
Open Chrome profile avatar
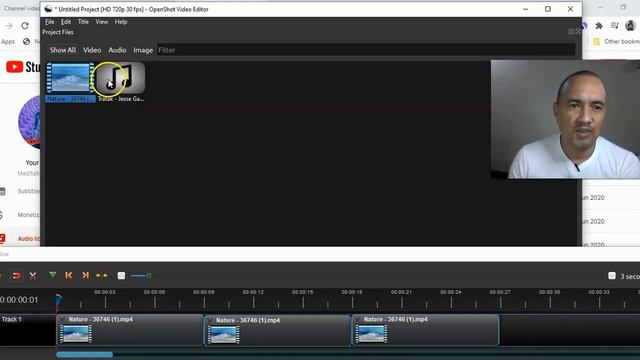[630, 26]
